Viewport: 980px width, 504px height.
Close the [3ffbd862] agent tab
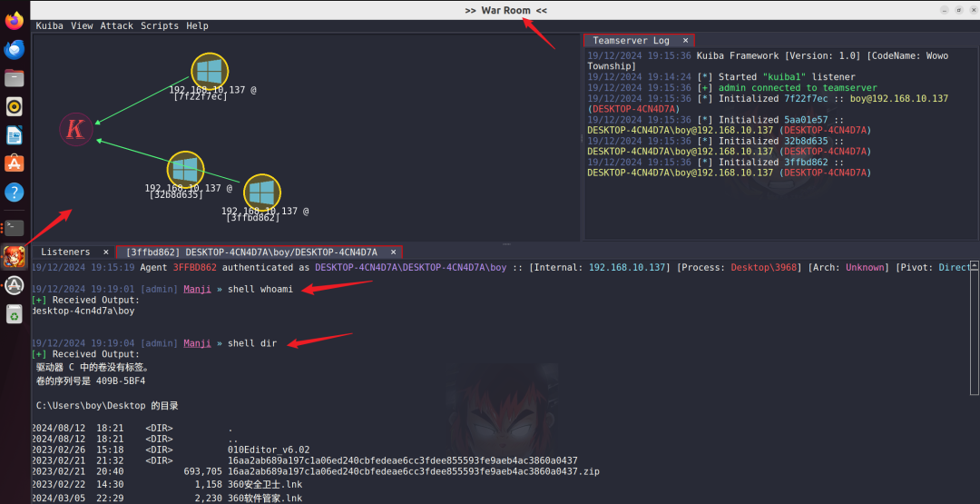tap(393, 252)
